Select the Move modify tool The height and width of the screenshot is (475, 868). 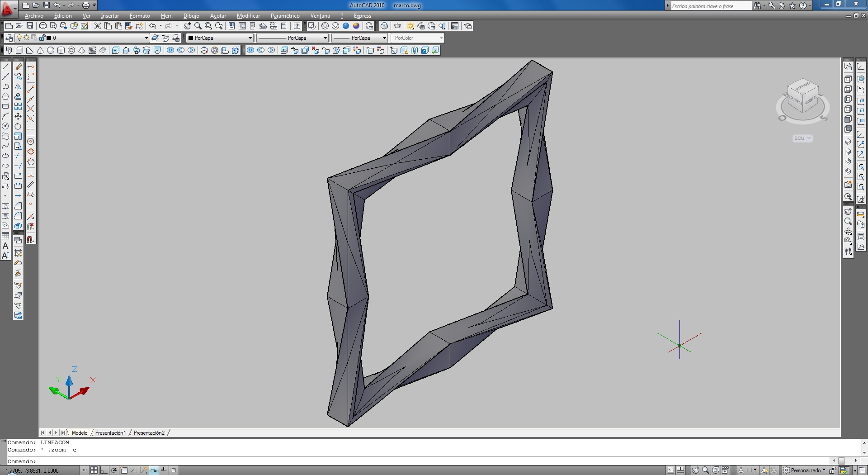pos(18,116)
